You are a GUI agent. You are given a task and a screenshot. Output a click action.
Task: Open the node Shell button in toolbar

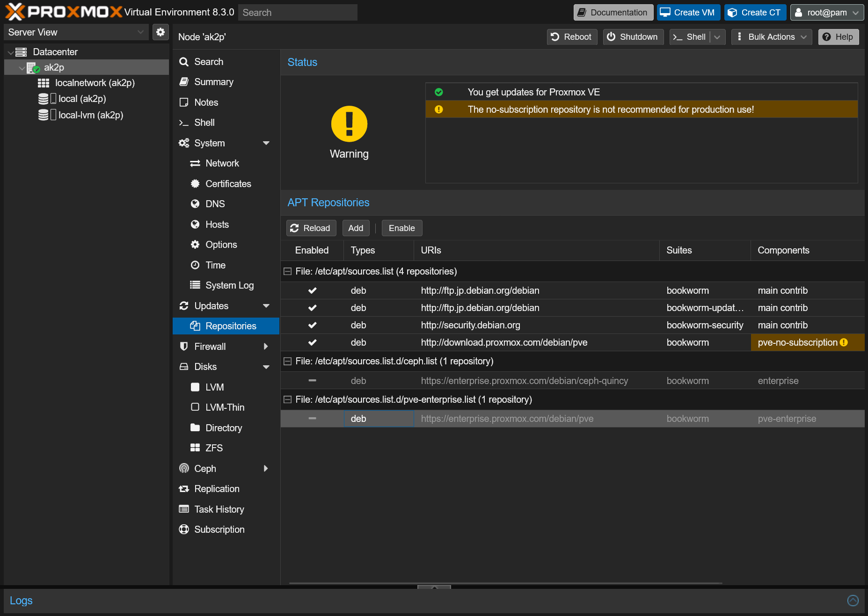(x=690, y=37)
